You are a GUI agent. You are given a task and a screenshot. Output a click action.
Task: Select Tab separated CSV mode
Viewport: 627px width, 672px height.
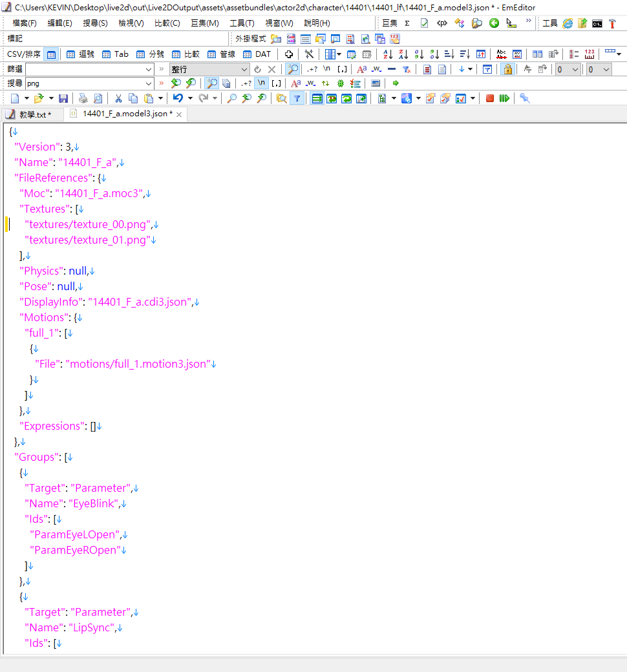tap(115, 54)
